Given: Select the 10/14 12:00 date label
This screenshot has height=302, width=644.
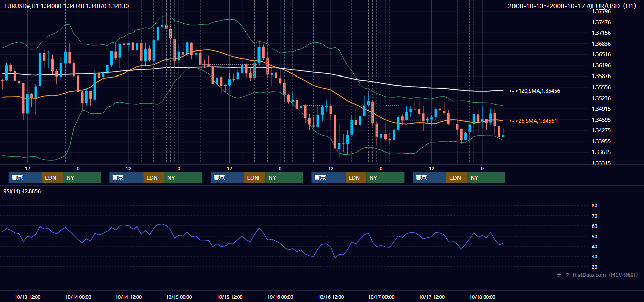Looking at the screenshot, I should 128,297.
